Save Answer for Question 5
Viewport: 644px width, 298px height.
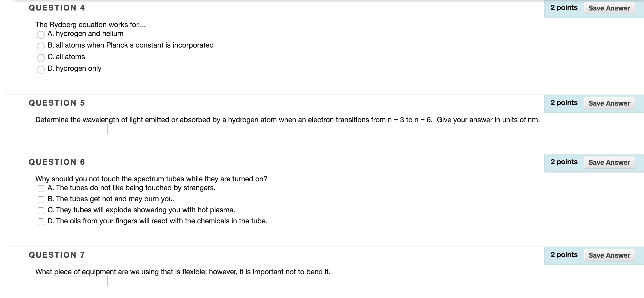(x=609, y=103)
